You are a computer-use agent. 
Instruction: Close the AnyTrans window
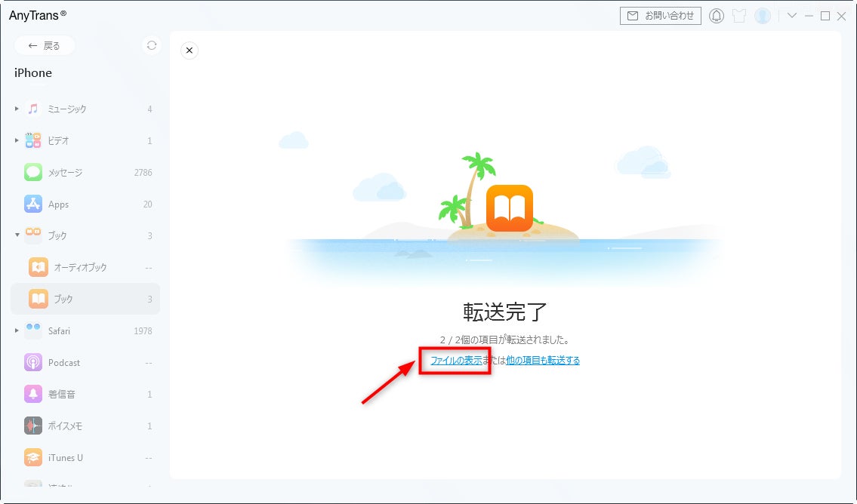click(x=842, y=16)
